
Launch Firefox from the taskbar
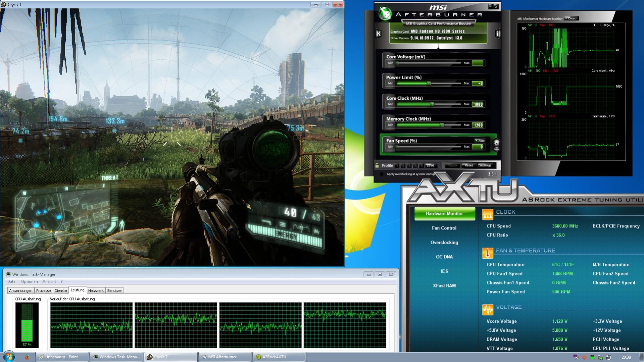[27, 357]
